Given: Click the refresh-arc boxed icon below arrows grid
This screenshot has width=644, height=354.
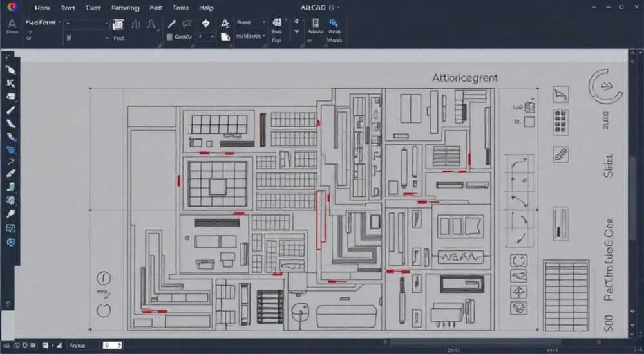Looking at the screenshot, I should pyautogui.click(x=518, y=261).
